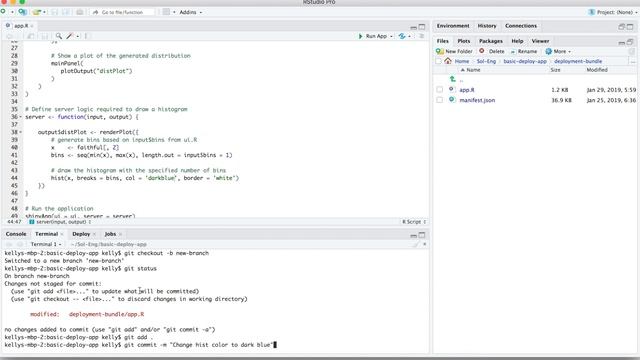Open the Terminal 1 dropdown

tap(46, 244)
